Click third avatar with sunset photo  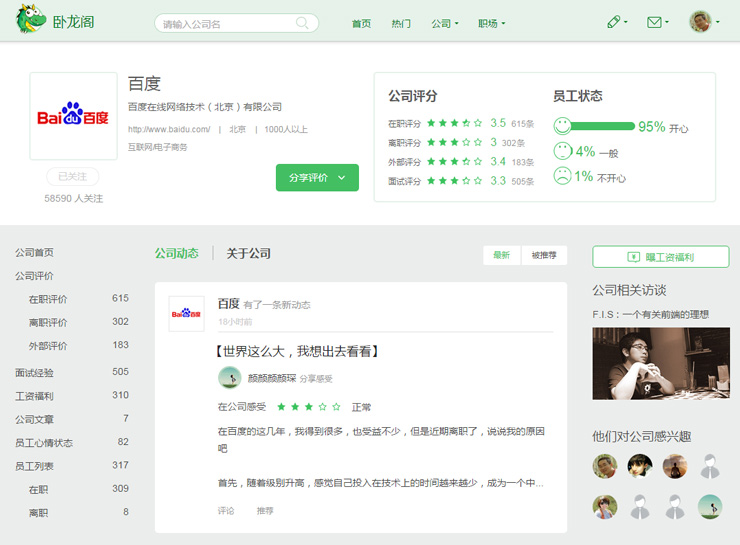675,466
